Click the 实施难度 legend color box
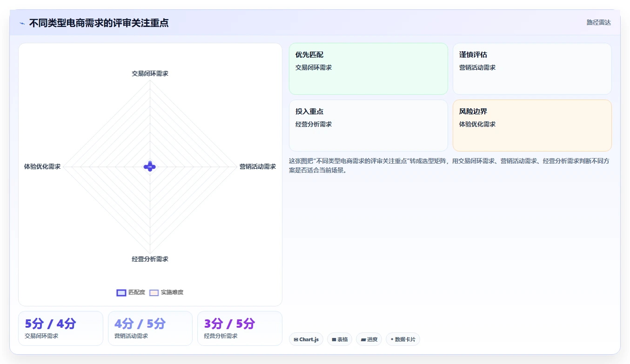Screen dimensions: 630x364 point(154,292)
